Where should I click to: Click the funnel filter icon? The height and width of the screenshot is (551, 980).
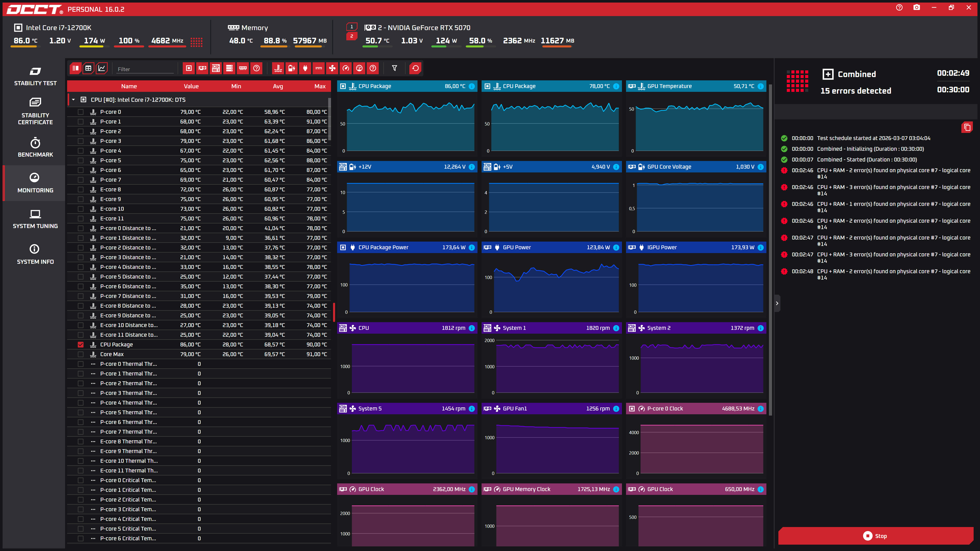(395, 68)
